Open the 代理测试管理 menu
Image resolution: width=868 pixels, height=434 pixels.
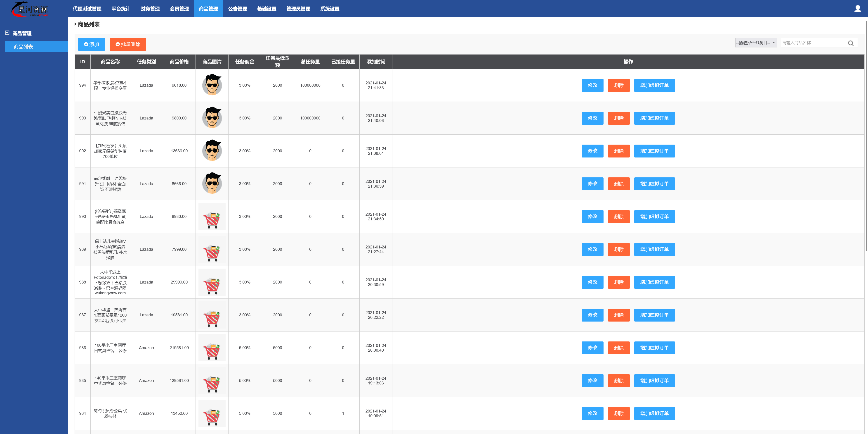[87, 8]
